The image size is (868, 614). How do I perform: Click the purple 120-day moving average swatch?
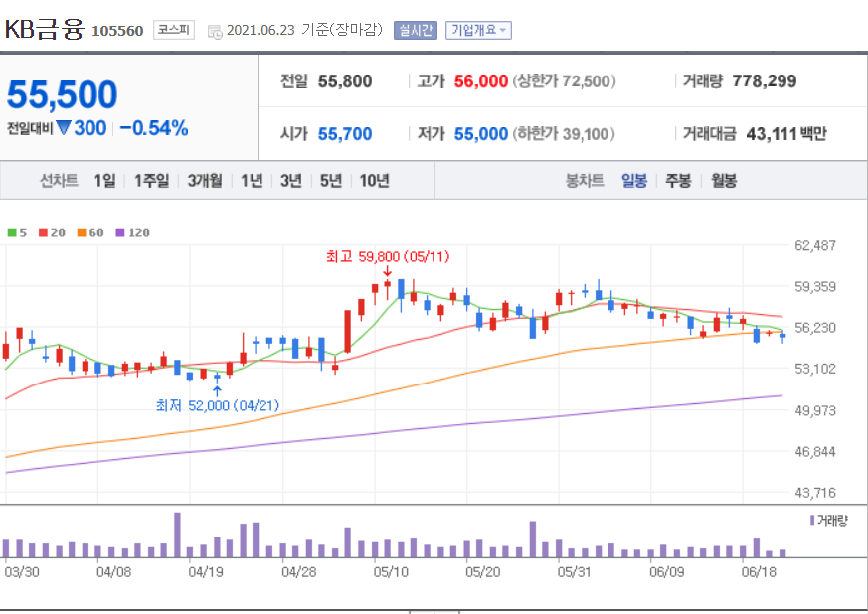120,232
